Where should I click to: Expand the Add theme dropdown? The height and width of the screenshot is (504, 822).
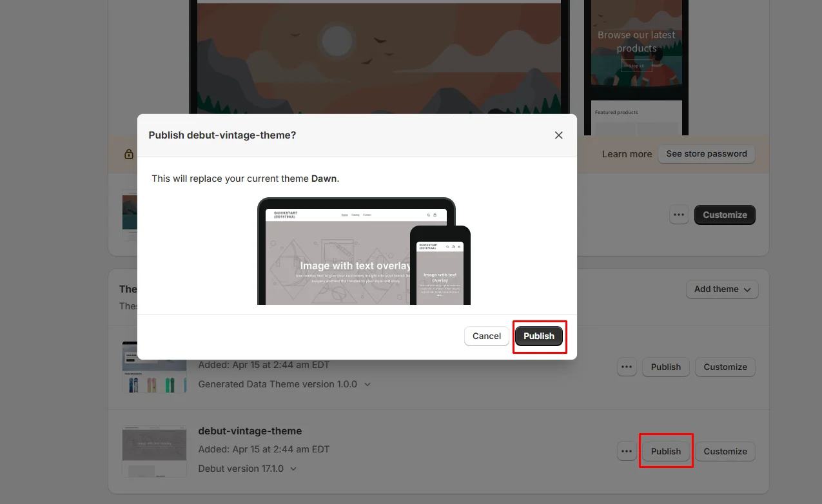pos(722,289)
